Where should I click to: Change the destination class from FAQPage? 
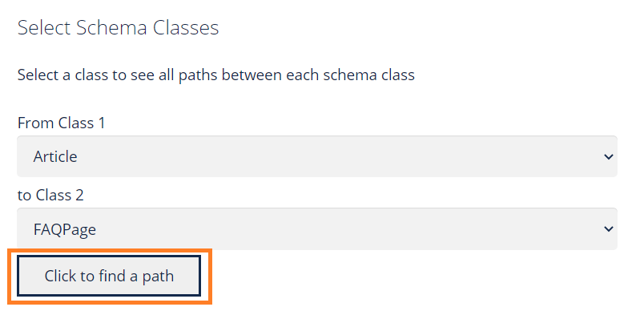coord(316,228)
